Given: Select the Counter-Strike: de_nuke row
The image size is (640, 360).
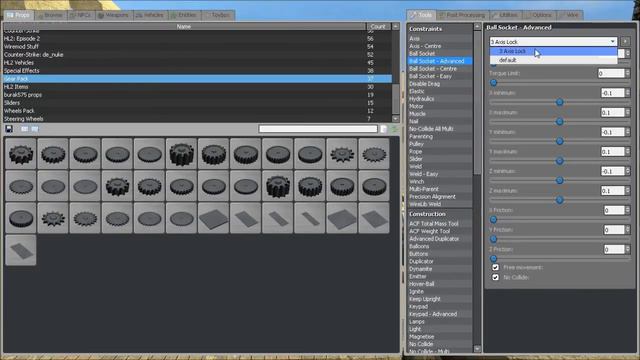Looking at the screenshot, I should tap(197, 55).
